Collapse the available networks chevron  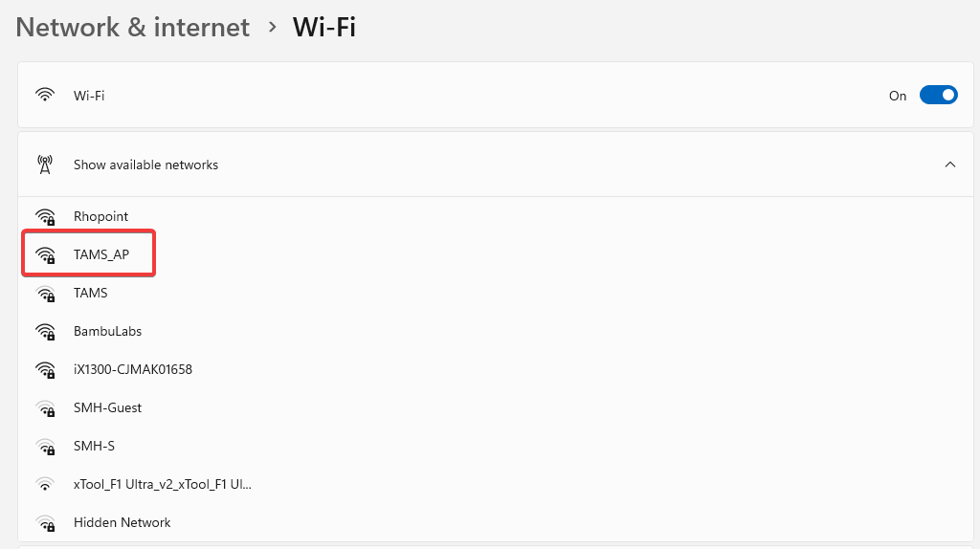coord(949,165)
